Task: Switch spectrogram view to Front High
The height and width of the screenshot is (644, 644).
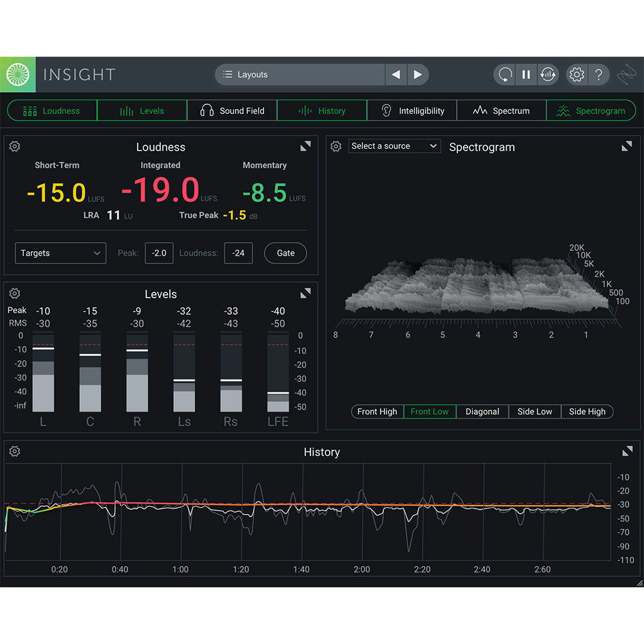Action: (377, 412)
